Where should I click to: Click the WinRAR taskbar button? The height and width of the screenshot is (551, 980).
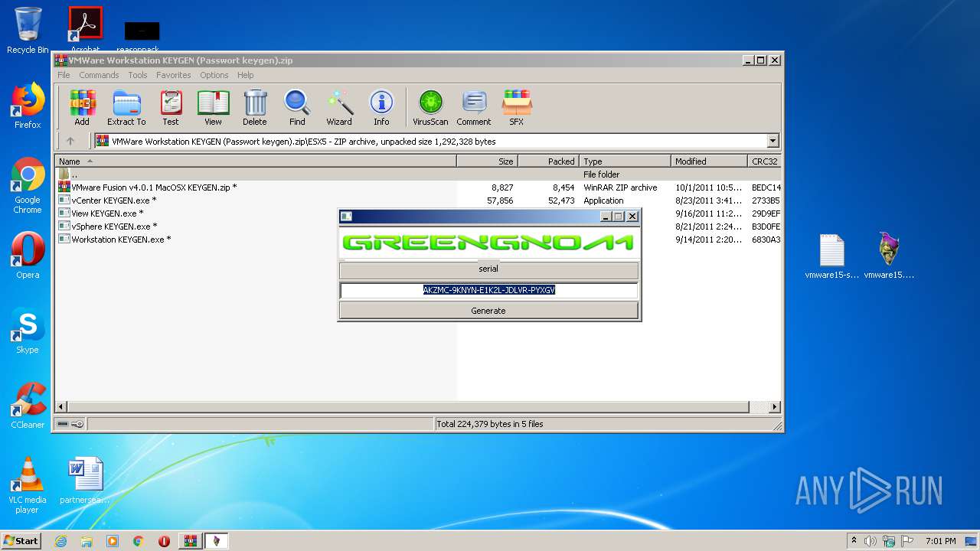tap(190, 541)
